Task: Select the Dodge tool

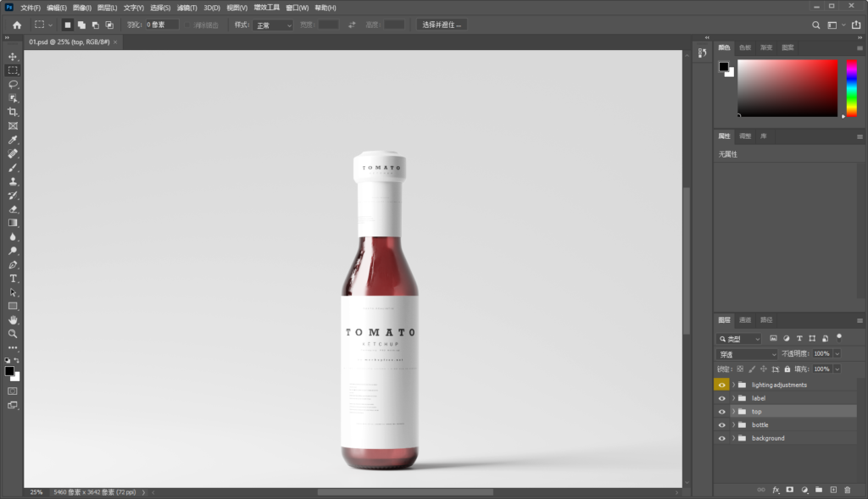Action: coord(13,251)
